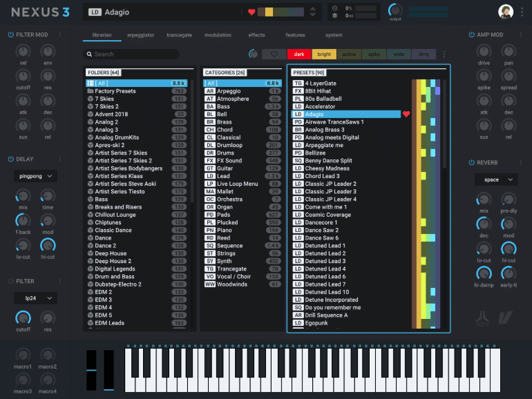
Task: Open tag filter options dots menu
Action: pyautogui.click(x=444, y=55)
